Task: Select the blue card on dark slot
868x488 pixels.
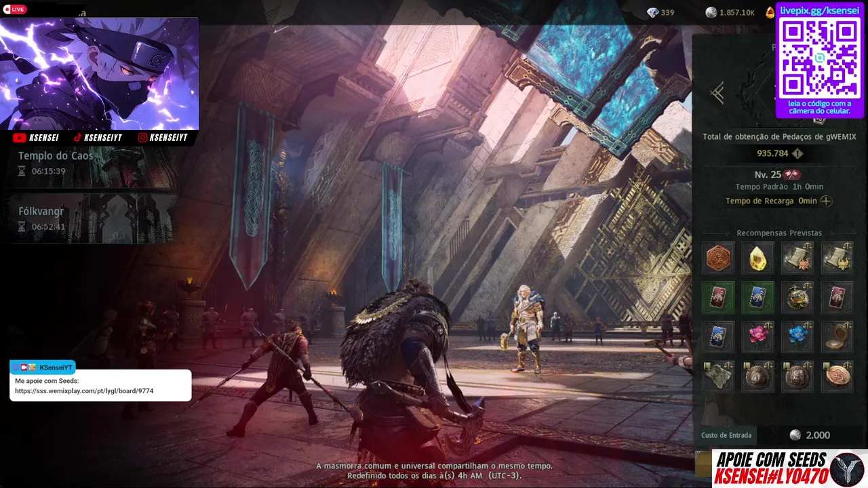Action: click(x=718, y=337)
